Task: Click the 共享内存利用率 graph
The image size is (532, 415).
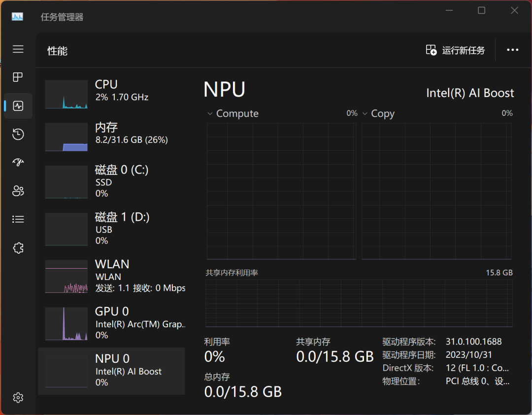Action: 359,303
